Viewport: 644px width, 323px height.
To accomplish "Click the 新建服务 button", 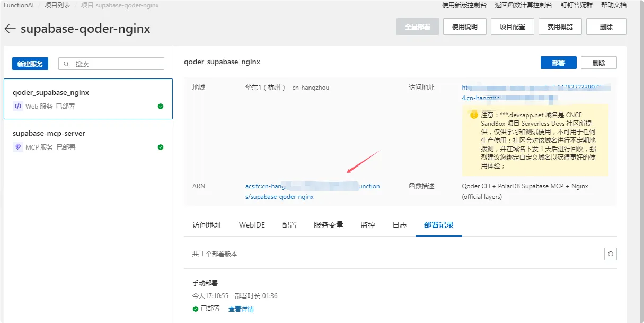I will (x=30, y=63).
